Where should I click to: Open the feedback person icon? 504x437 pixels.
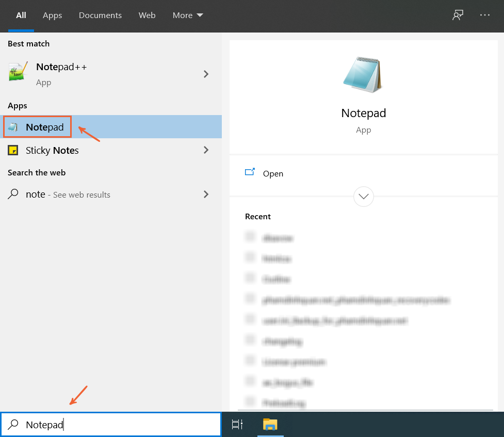(458, 15)
